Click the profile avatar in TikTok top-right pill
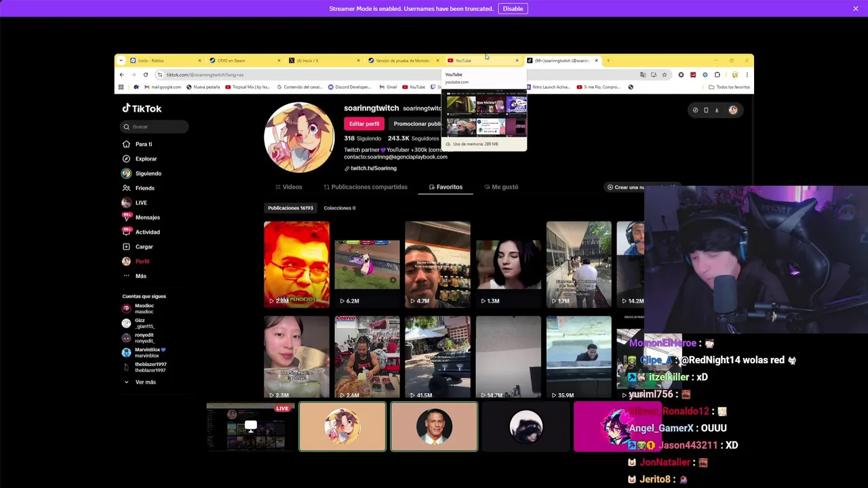868x488 pixels. (x=733, y=110)
